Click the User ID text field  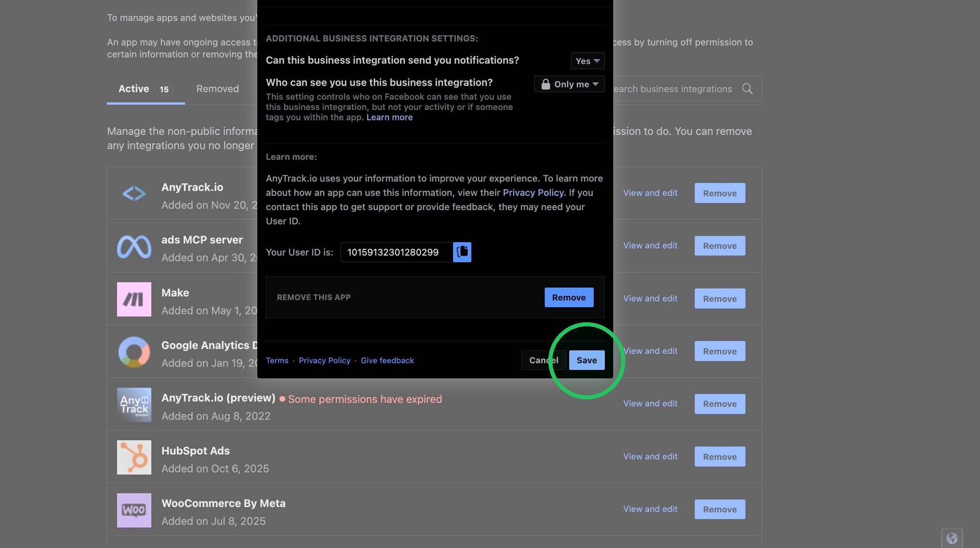click(x=397, y=252)
